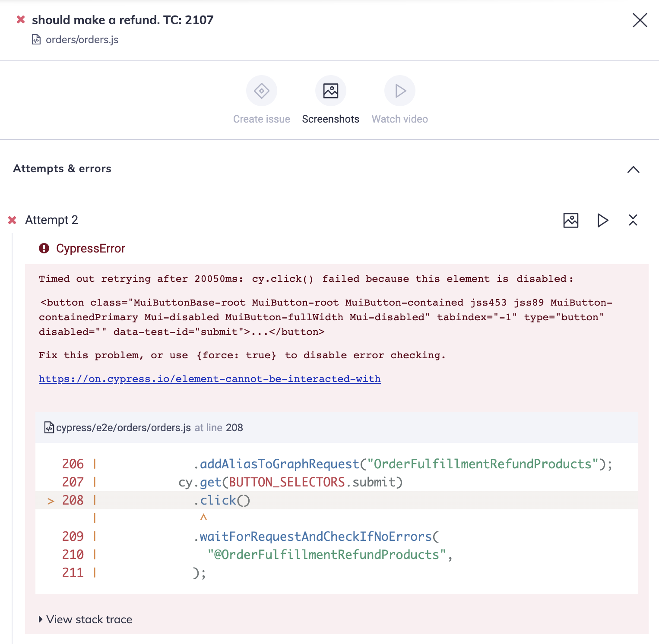Screen dimensions: 659x644
Task: Open the element-cannot-be-interacted-with documentation link
Action: [209, 379]
